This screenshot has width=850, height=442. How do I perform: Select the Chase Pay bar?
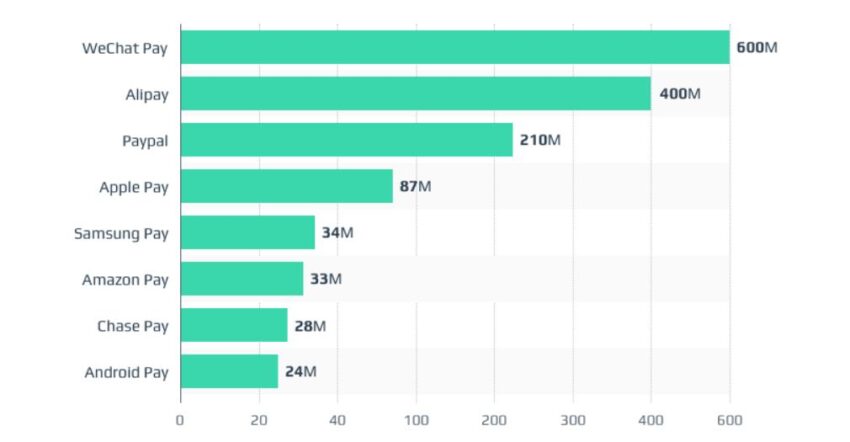point(234,325)
